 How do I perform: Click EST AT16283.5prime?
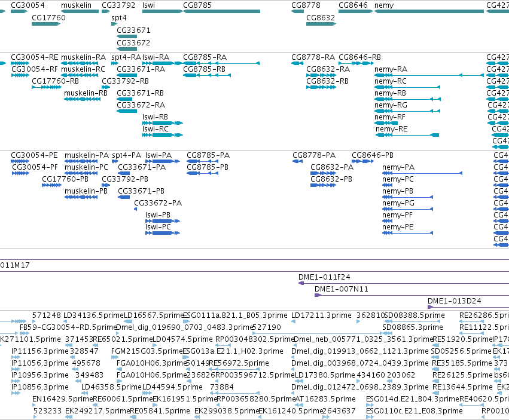coord(325,399)
